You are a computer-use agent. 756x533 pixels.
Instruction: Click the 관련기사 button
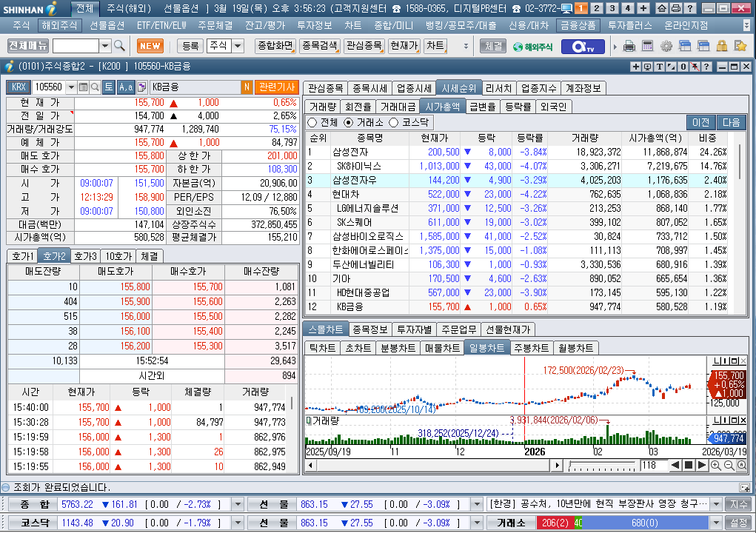click(x=276, y=87)
